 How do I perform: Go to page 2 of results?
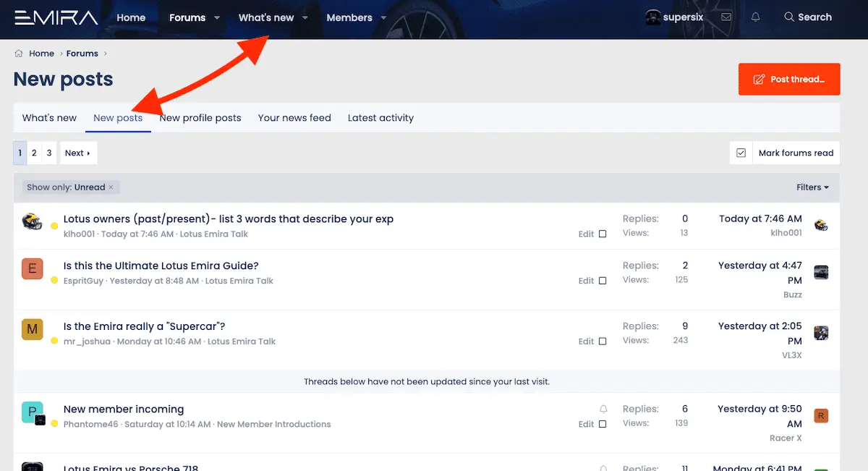tap(34, 153)
